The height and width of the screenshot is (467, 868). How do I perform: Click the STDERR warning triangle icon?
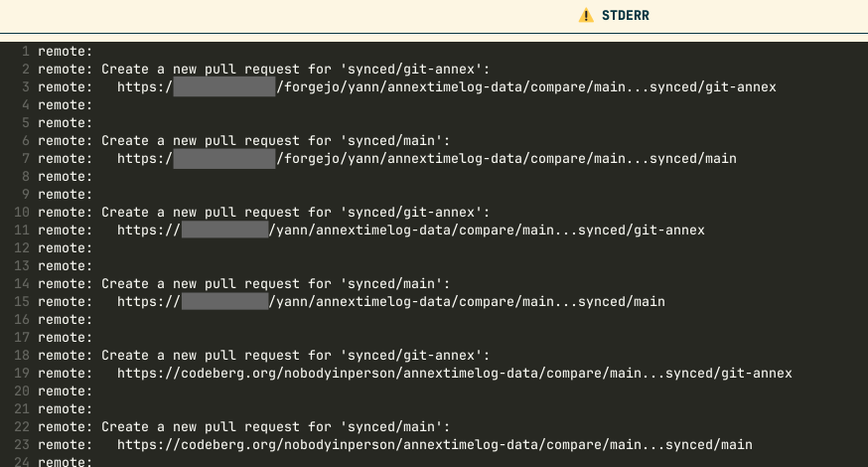(586, 16)
